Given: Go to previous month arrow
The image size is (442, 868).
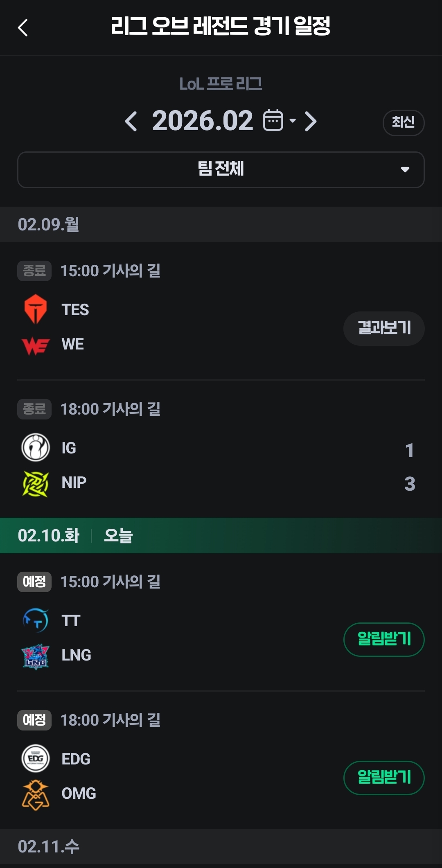Looking at the screenshot, I should (x=131, y=122).
